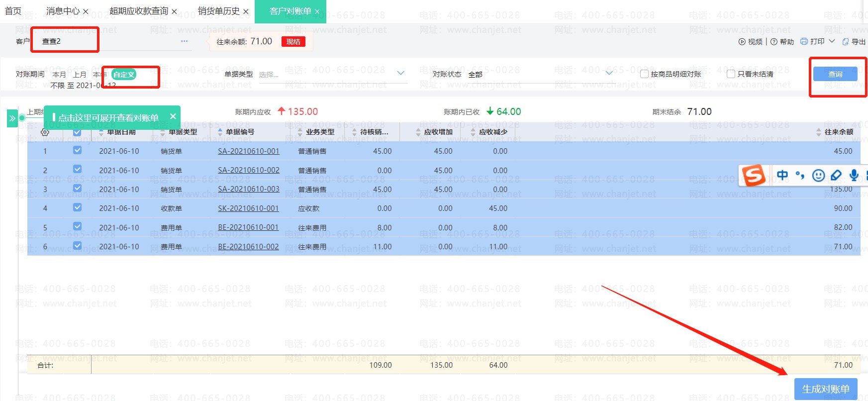The width and height of the screenshot is (868, 401).
Task: Toggle the select-all checkbox in table header
Action: pos(77,132)
